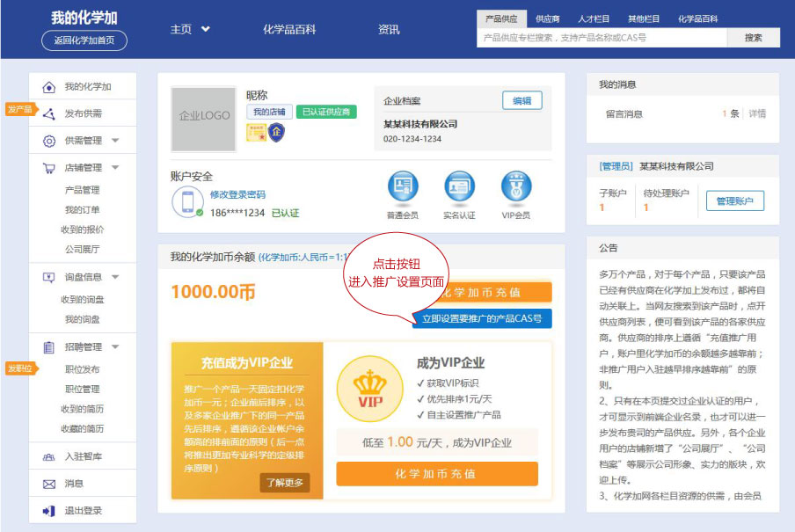Click 退出登录 logout icon in sidebar
The width and height of the screenshot is (795, 532).
tap(49, 511)
